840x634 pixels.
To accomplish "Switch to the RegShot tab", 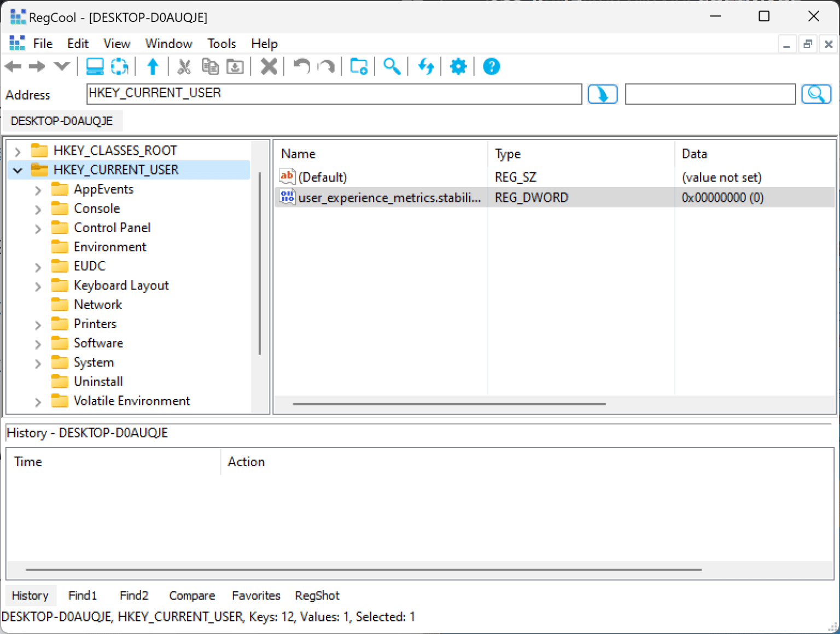I will coord(317,595).
